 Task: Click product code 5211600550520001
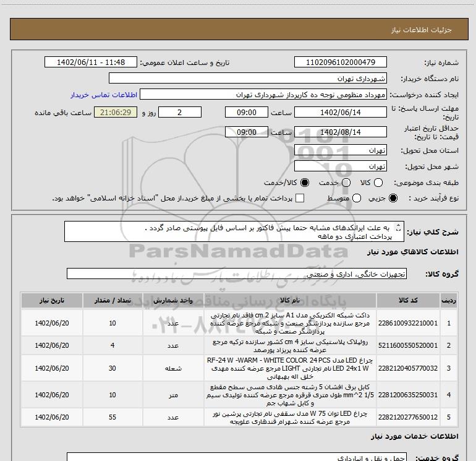click(x=408, y=345)
